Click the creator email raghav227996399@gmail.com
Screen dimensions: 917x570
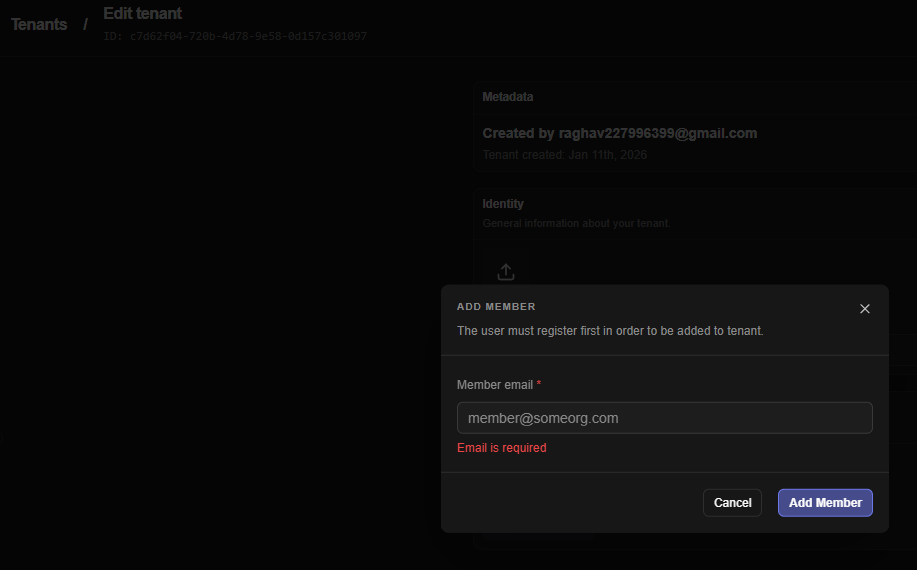[x=658, y=133]
